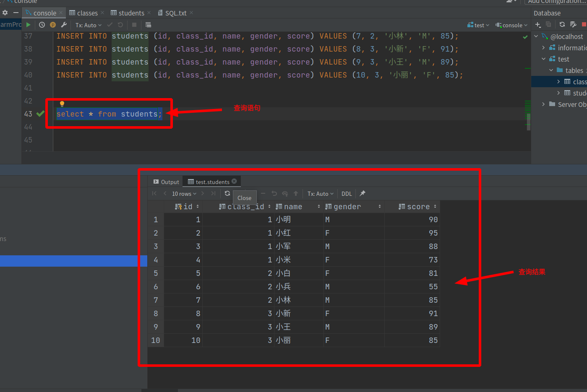Open the Output tab
Image resolution: width=587 pixels, height=392 pixels.
pos(166,182)
